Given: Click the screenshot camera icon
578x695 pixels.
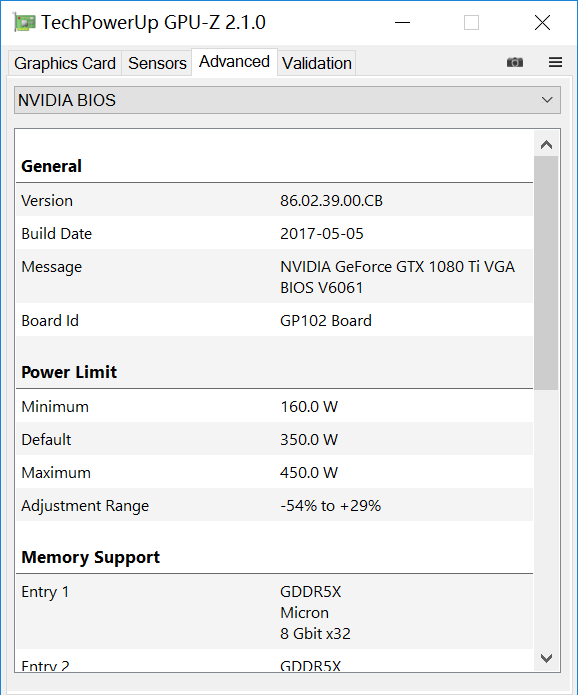Looking at the screenshot, I should (515, 62).
